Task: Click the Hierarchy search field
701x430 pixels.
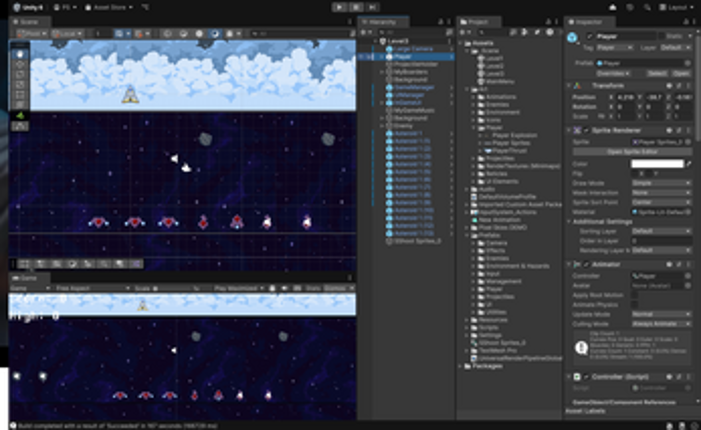Action: pyautogui.click(x=411, y=32)
